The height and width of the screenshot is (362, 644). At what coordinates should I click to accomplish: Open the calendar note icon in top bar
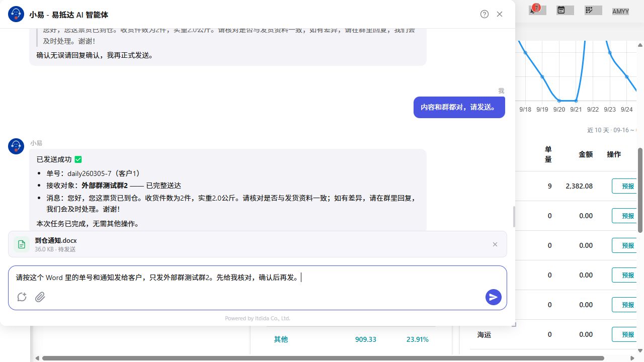click(561, 10)
